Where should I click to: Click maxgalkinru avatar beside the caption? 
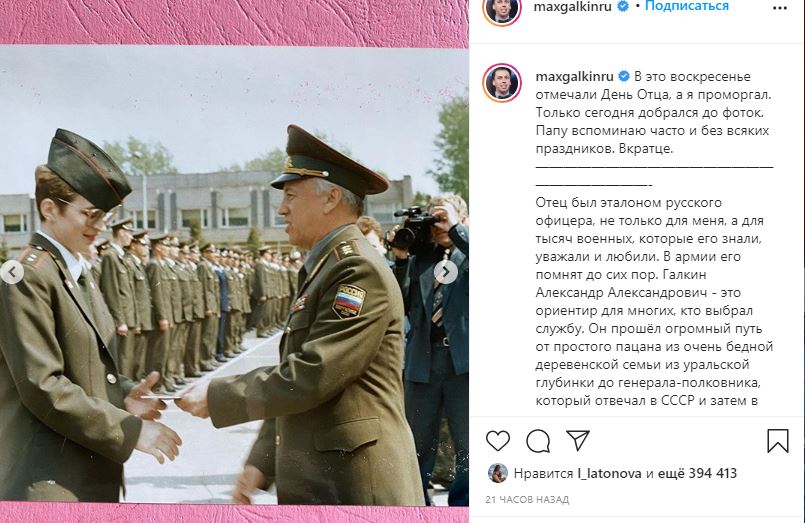tap(502, 83)
